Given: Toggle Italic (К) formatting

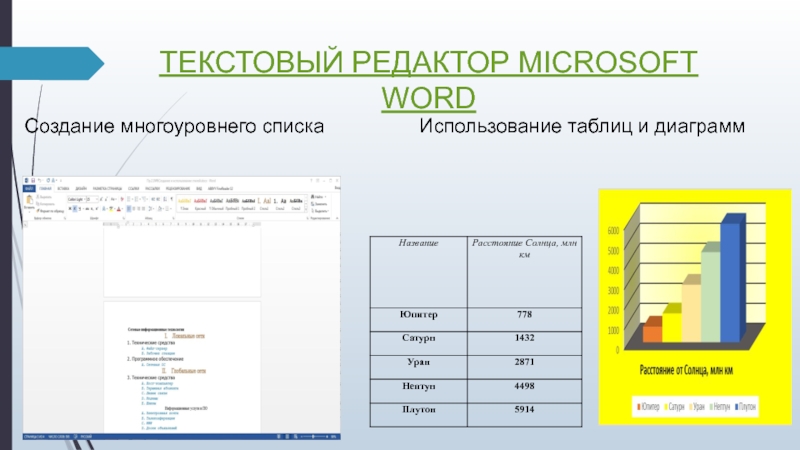Looking at the screenshot, I should pyautogui.click(x=75, y=209).
